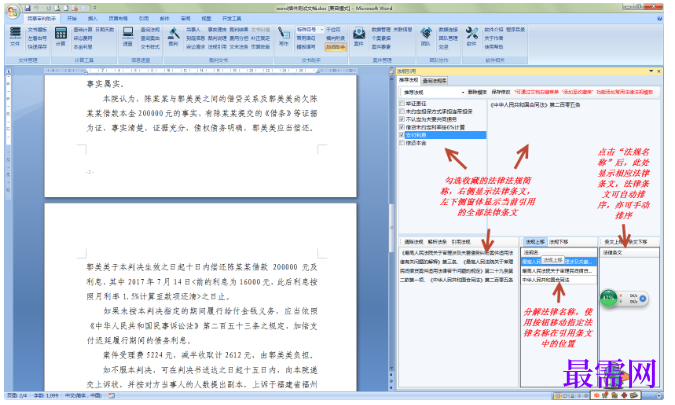Click the Print Layout view icon in status bar
Viewport: 675px width, 405px height.
pos(557,395)
